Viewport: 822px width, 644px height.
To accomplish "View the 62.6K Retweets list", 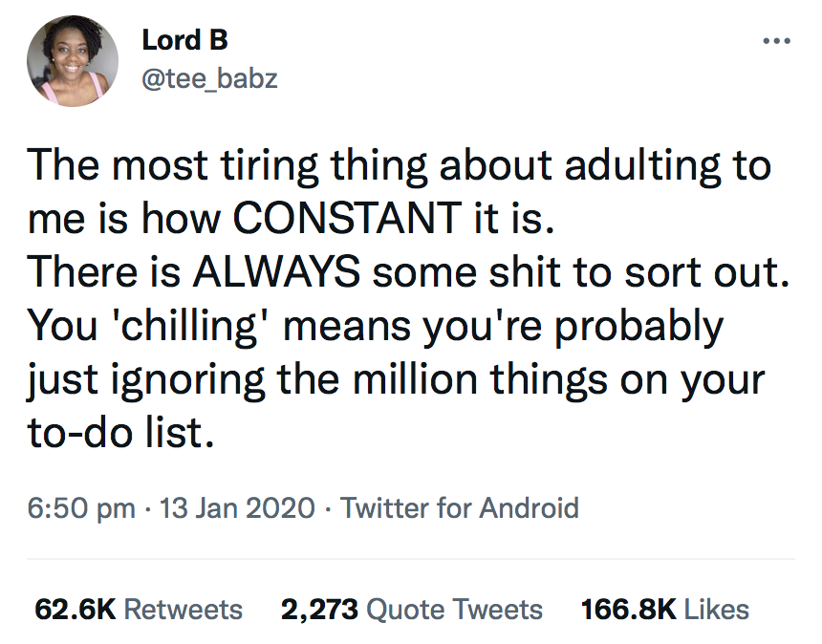I will click(x=139, y=609).
